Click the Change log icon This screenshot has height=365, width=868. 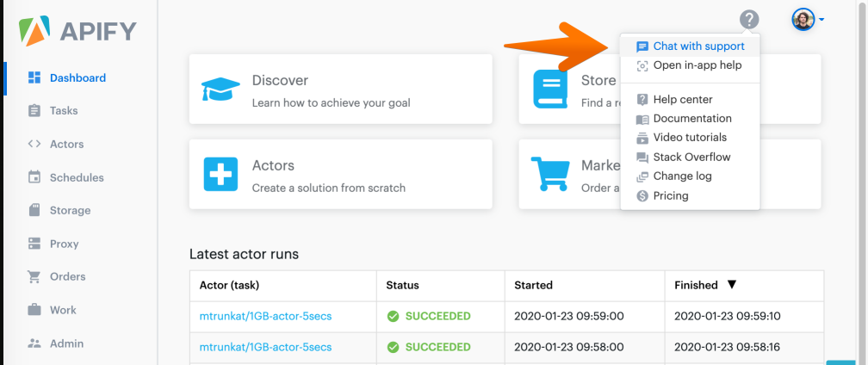[642, 176]
